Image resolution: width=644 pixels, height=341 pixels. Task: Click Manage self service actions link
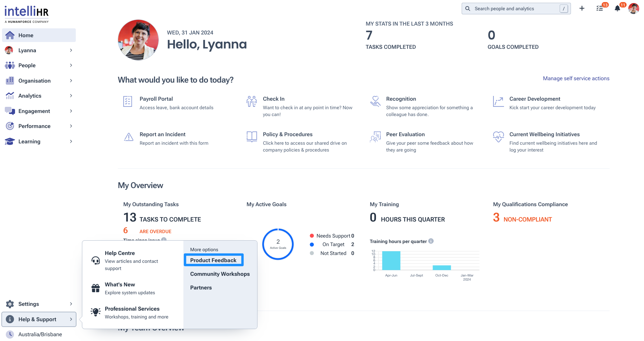click(576, 79)
